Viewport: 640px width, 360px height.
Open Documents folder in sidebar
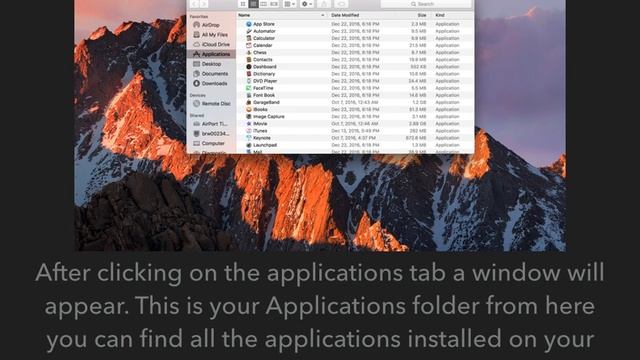(211, 74)
